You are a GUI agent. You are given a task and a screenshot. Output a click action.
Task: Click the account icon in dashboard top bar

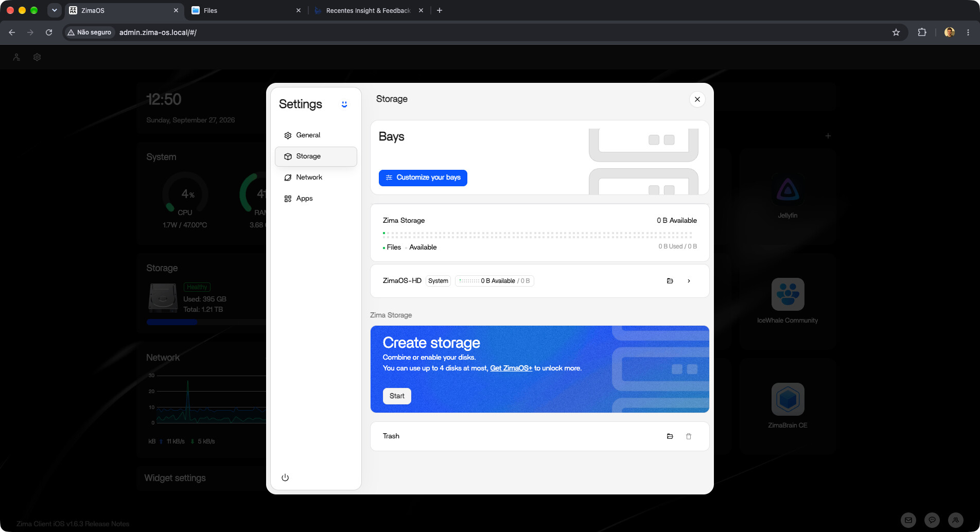point(16,57)
